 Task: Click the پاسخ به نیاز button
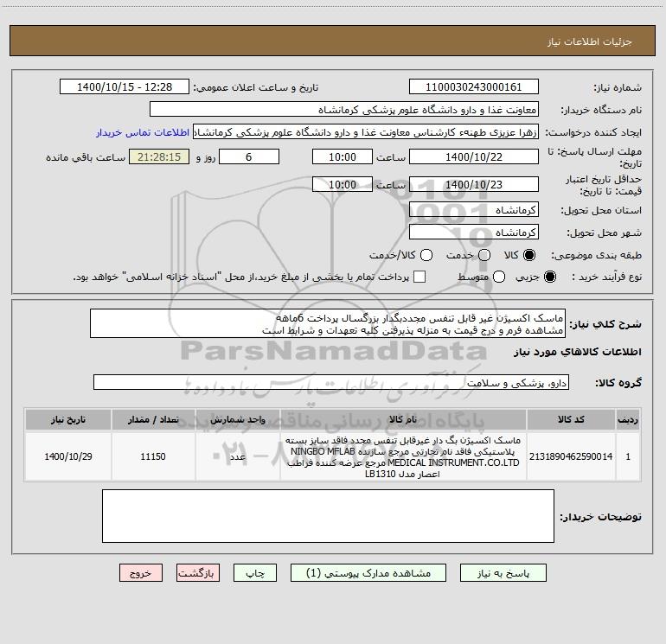click(x=503, y=572)
